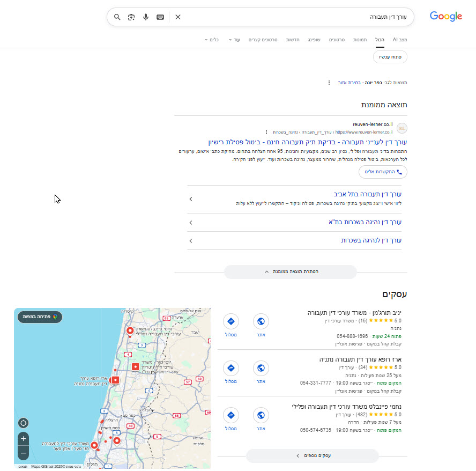Open the three-dot menu beside location results
The width and height of the screenshot is (476, 471).
coord(329,83)
